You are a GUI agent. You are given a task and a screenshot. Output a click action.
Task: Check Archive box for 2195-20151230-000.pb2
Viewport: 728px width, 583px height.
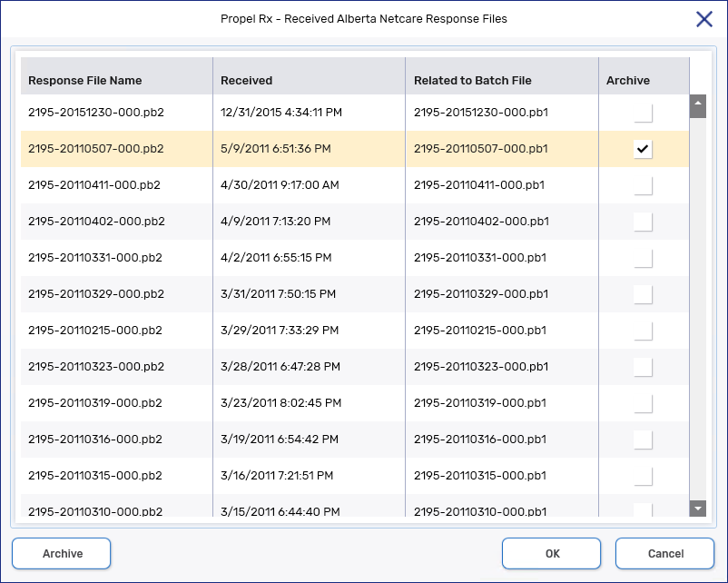(643, 113)
